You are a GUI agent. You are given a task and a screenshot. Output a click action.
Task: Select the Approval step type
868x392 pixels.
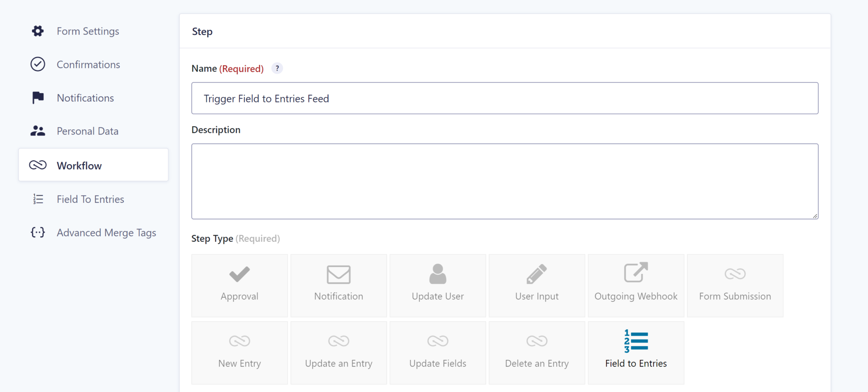point(239,285)
